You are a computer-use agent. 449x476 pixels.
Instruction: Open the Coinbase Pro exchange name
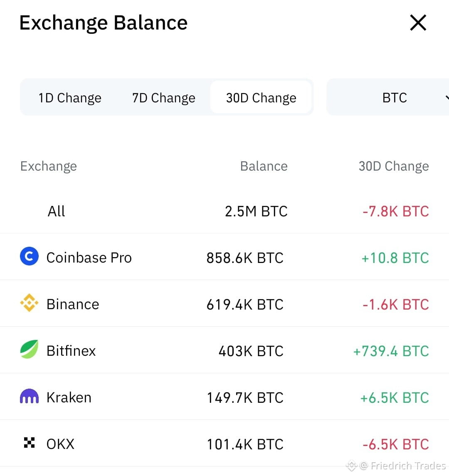(x=89, y=258)
